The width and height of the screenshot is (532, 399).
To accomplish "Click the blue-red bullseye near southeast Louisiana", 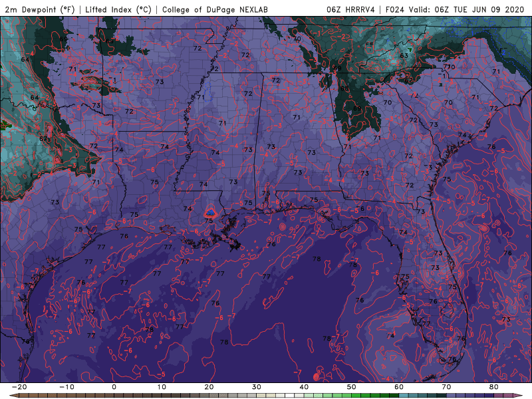I will [x=210, y=213].
